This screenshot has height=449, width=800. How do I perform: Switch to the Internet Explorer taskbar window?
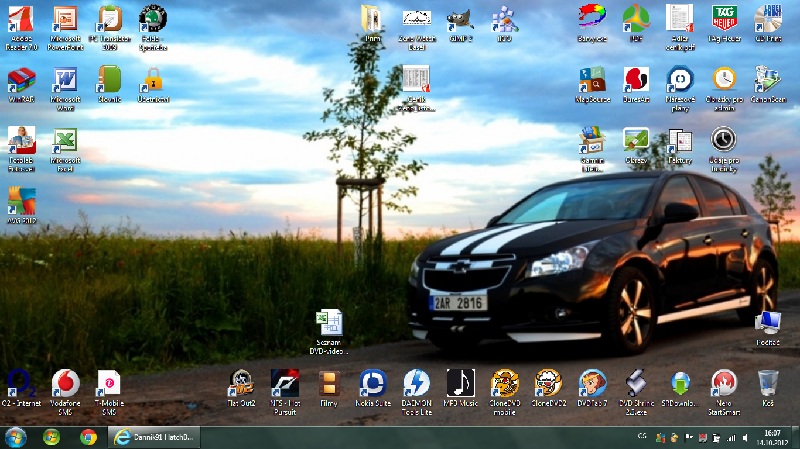click(155, 437)
